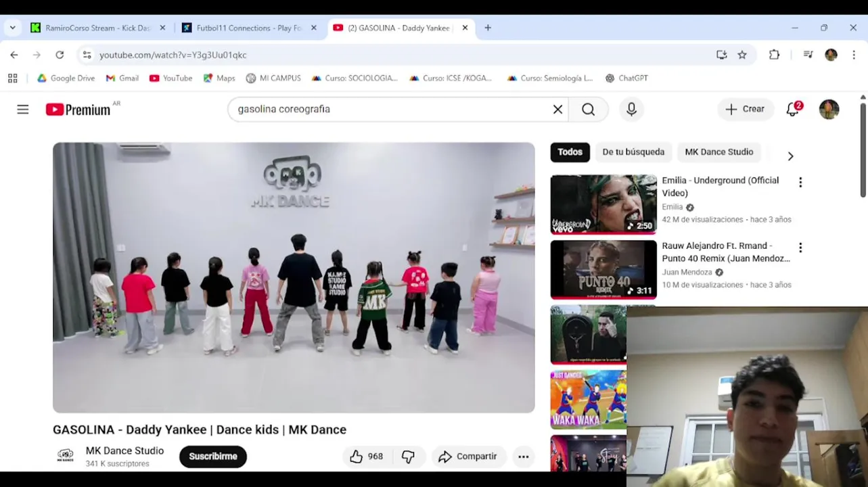Open the Curso: SOCIOLOGIA bookmark
Image resolution: width=868 pixels, height=487 pixels.
355,78
